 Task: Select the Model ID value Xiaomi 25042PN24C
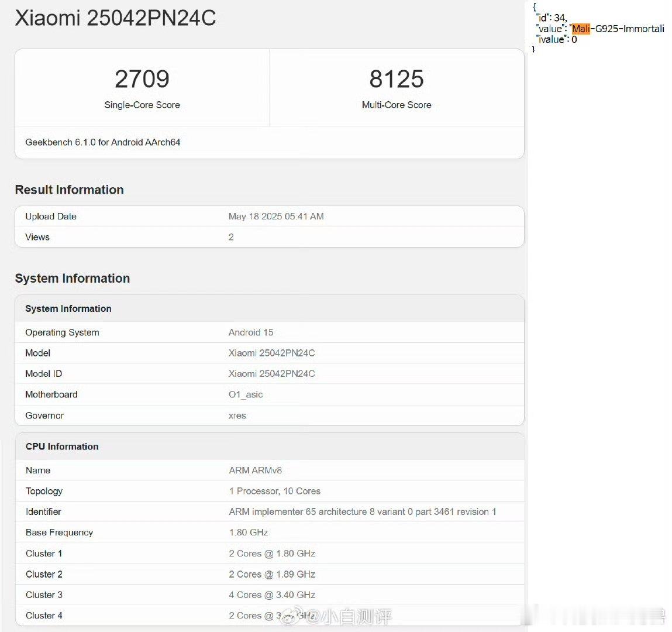[272, 374]
